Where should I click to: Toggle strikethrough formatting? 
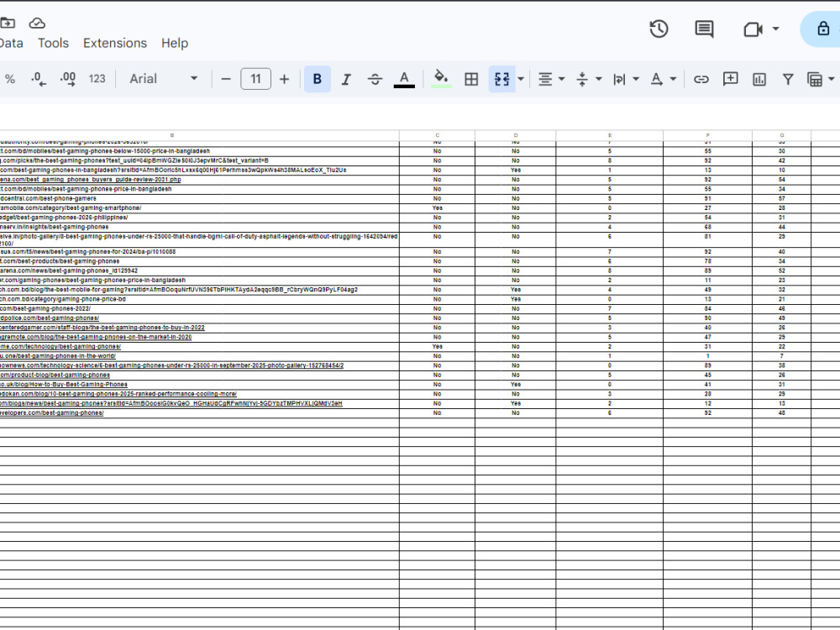point(375,79)
